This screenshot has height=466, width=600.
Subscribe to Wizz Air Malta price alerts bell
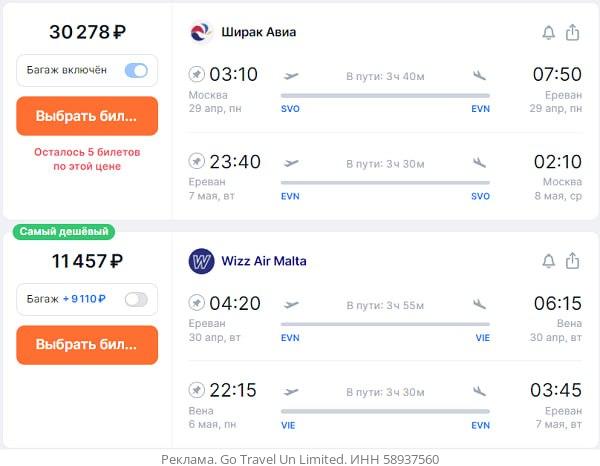[x=548, y=261]
